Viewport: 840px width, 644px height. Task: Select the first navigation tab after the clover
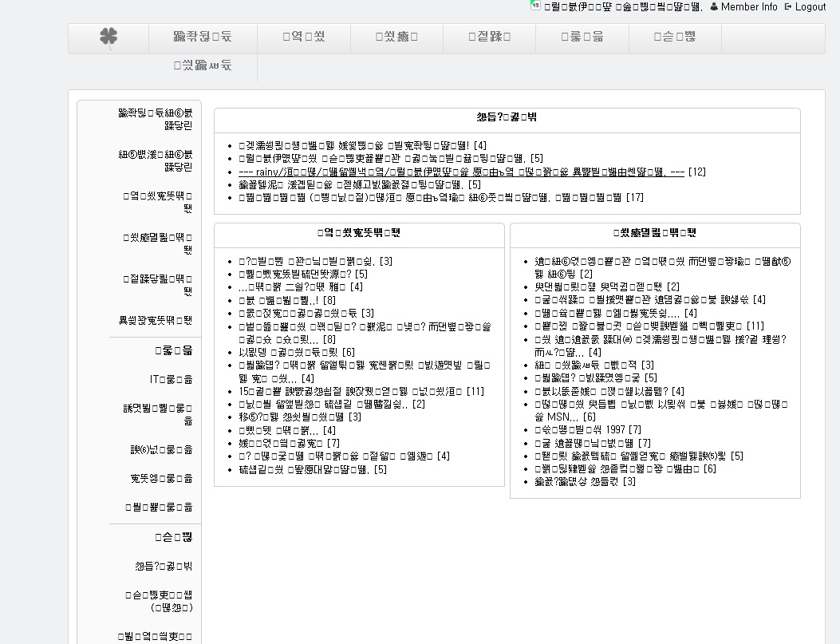(x=203, y=37)
